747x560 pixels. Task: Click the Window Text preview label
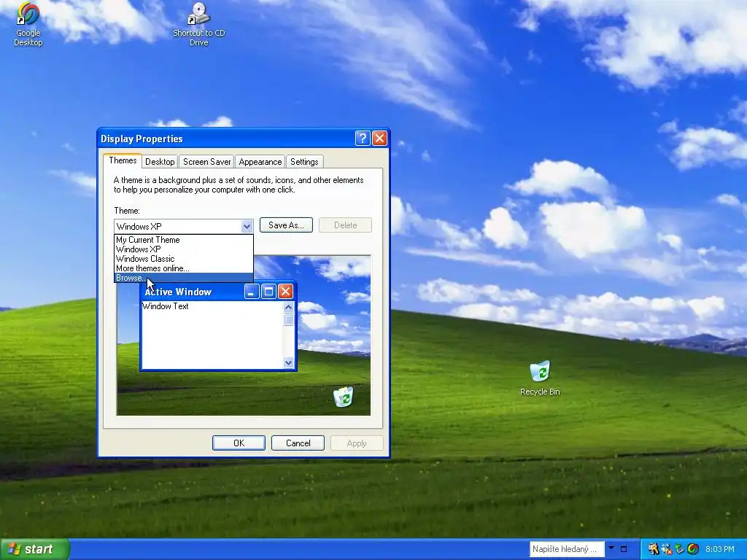(x=166, y=306)
